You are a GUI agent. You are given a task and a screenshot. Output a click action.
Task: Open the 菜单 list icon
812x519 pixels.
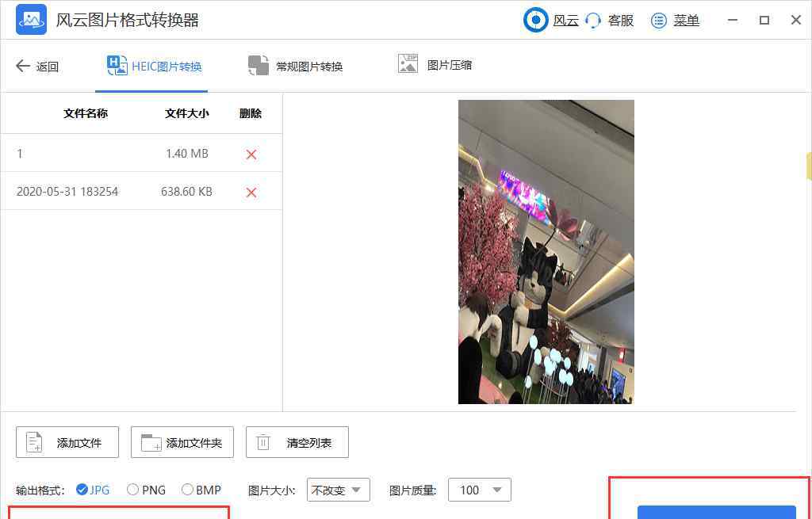(659, 21)
